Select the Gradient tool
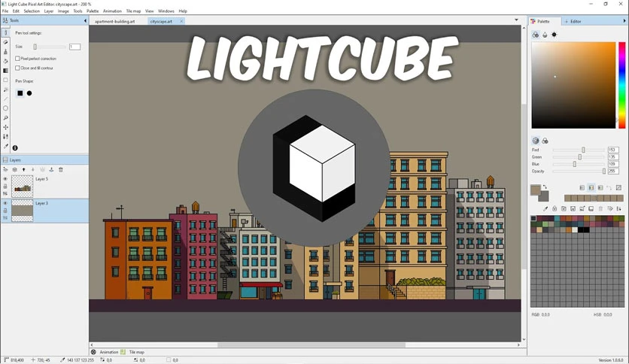 5,71
